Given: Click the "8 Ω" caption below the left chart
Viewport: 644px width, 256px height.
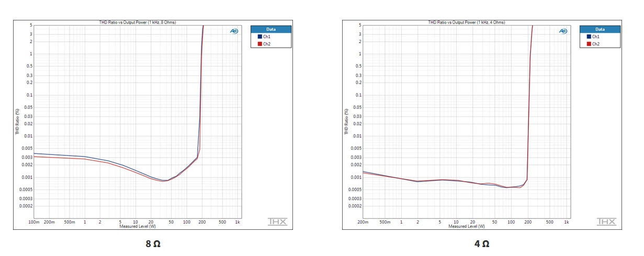Looking at the screenshot, I should tap(153, 244).
